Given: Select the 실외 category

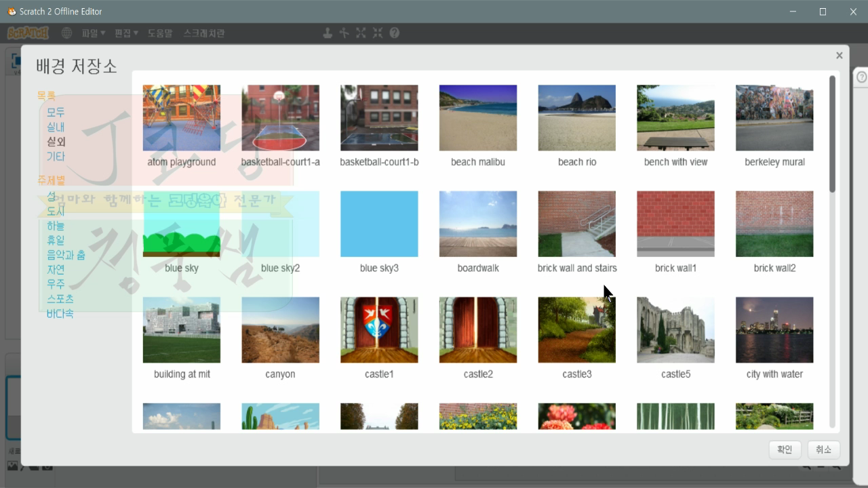Looking at the screenshot, I should (x=56, y=142).
